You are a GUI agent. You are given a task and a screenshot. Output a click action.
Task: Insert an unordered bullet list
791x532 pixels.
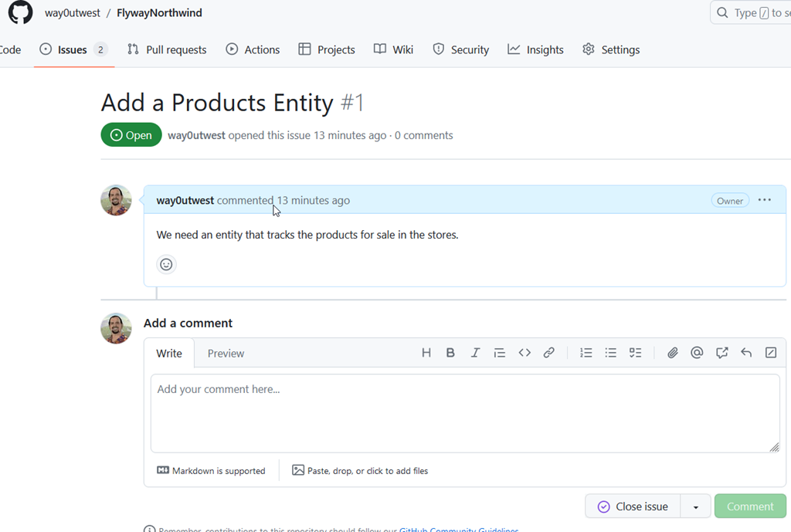610,353
